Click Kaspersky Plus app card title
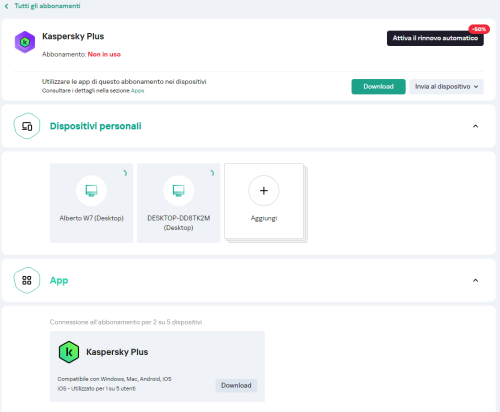Screen dimensions: 500x412 point(117,352)
